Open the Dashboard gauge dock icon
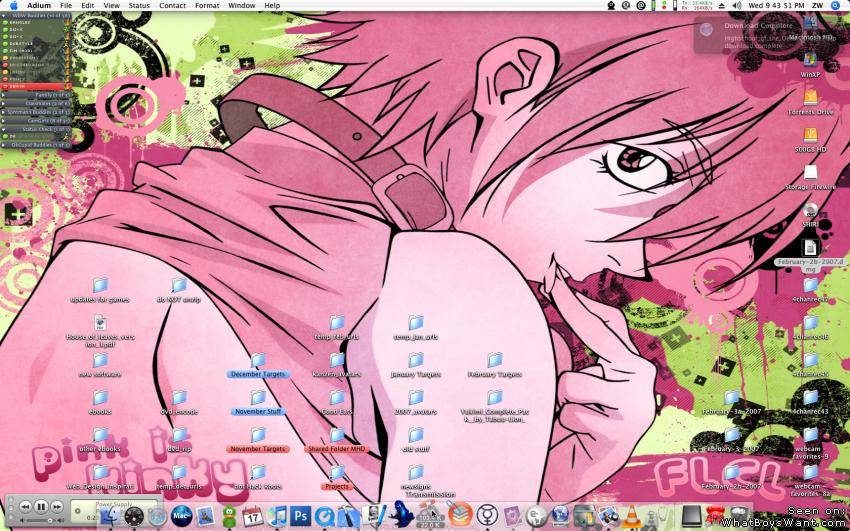Screen dimensions: 850x531 coord(134,516)
